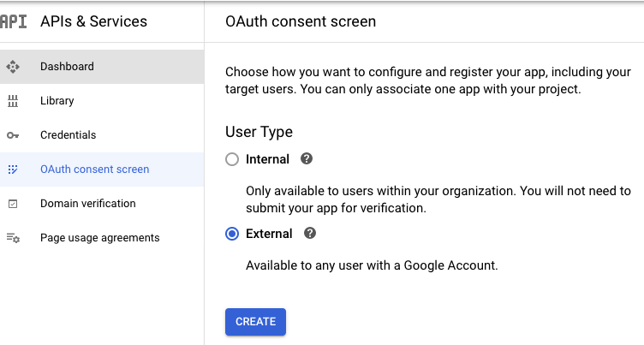
Task: Open the Domain verification page
Action: point(87,204)
